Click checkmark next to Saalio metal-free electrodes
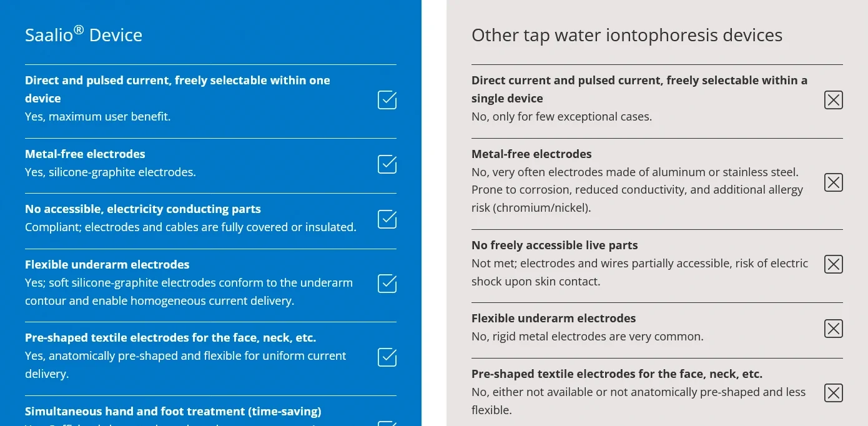 pos(387,164)
